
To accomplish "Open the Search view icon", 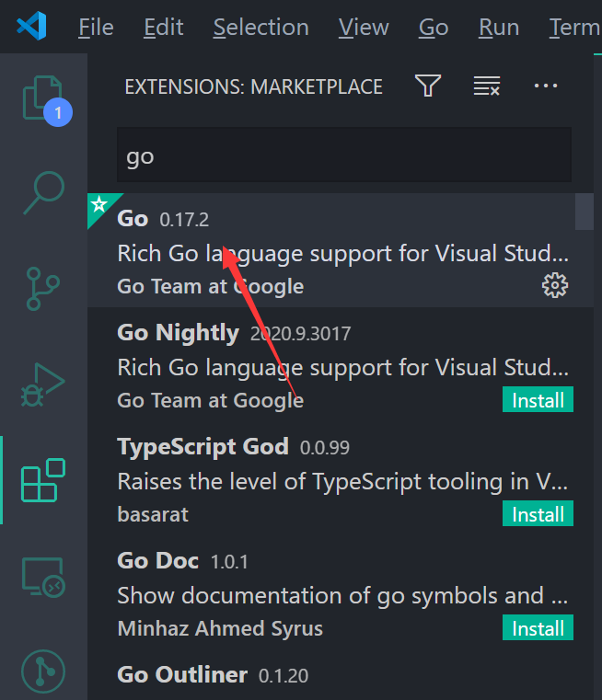I will tap(42, 192).
